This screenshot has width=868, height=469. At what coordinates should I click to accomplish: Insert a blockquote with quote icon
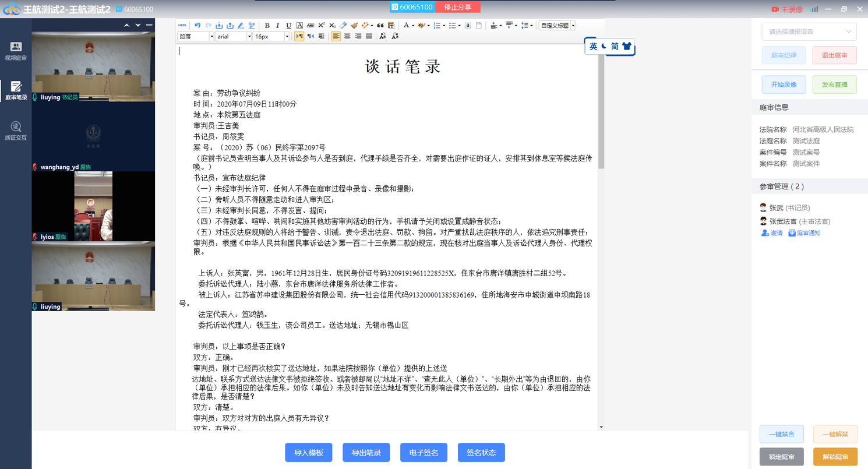380,26
